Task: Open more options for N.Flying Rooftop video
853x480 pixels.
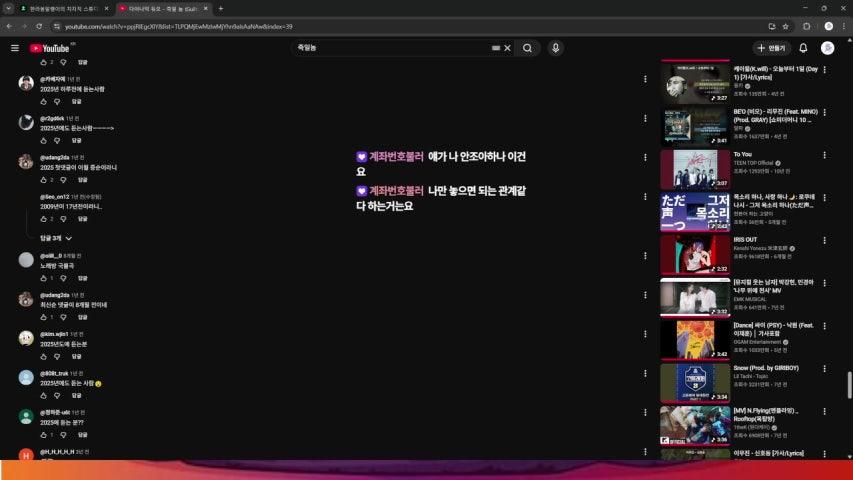Action: tap(825, 411)
